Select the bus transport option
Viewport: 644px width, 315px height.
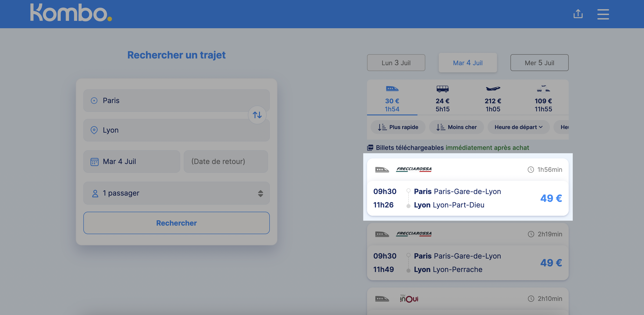(x=442, y=98)
